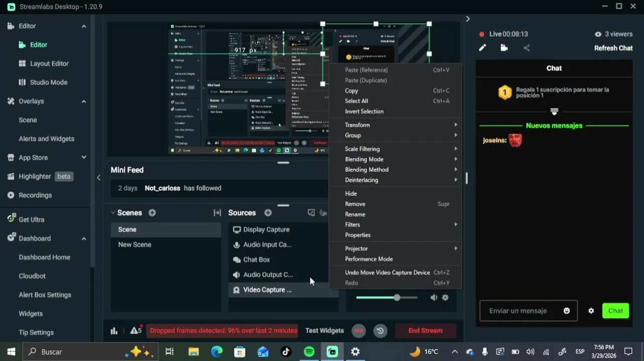Open Spotify from the taskbar

point(309,352)
